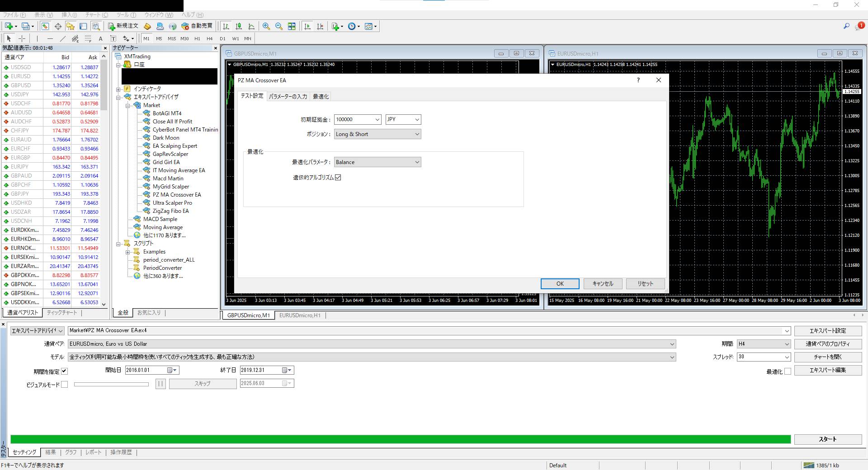
Task: Toggle the 遺伝的アルゴリズム checkbox
Action: (338, 178)
